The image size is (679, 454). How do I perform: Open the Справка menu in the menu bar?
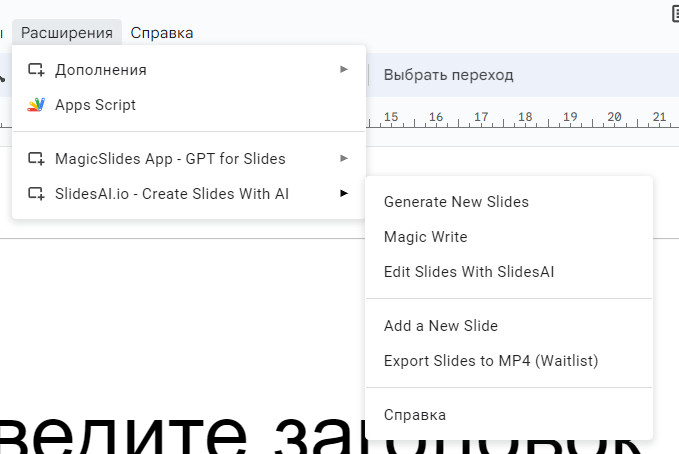[x=162, y=33]
